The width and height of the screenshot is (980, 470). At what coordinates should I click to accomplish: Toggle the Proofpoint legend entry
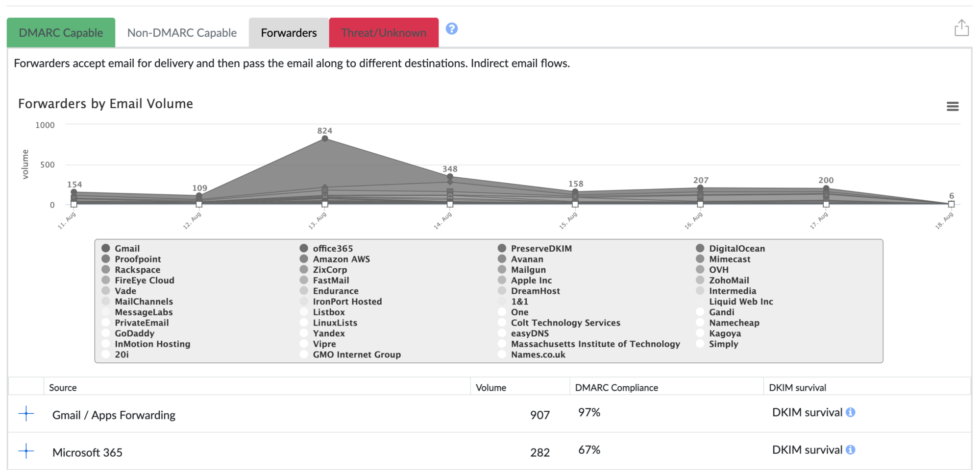click(x=131, y=259)
